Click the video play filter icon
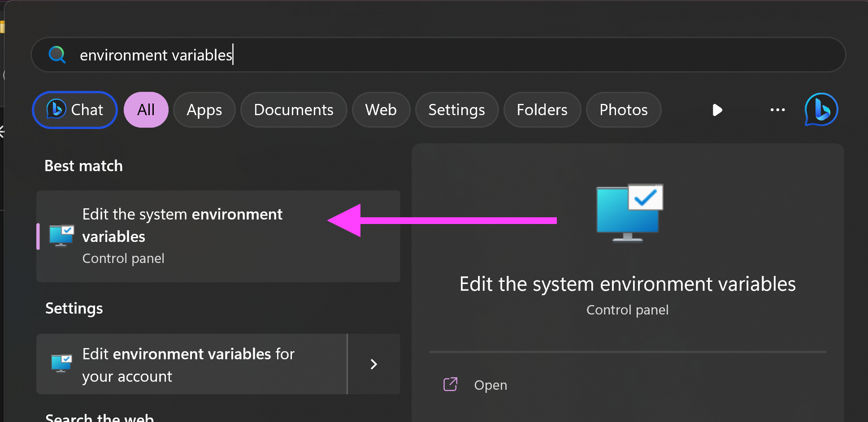 (717, 110)
